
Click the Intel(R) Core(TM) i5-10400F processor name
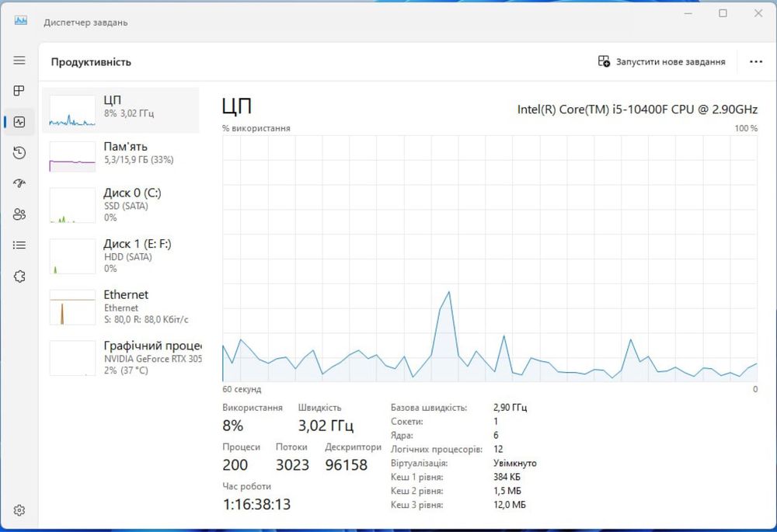click(637, 109)
